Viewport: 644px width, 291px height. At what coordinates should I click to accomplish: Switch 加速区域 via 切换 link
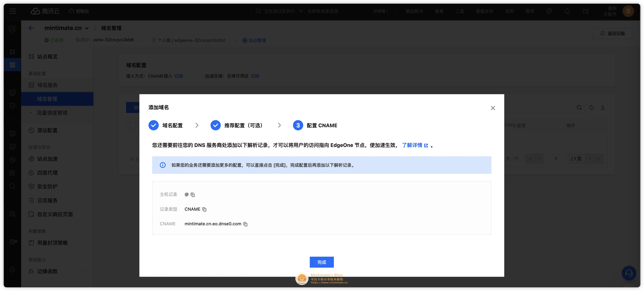click(255, 76)
